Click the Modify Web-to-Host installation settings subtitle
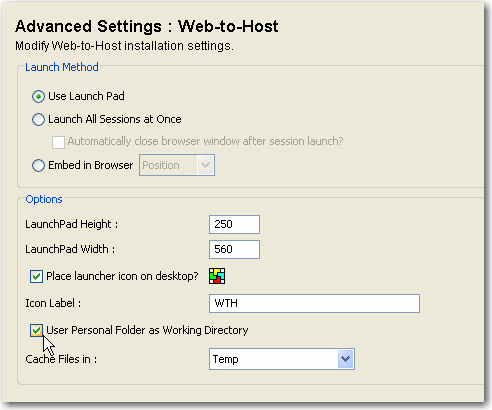492x410 pixels. coord(124,46)
